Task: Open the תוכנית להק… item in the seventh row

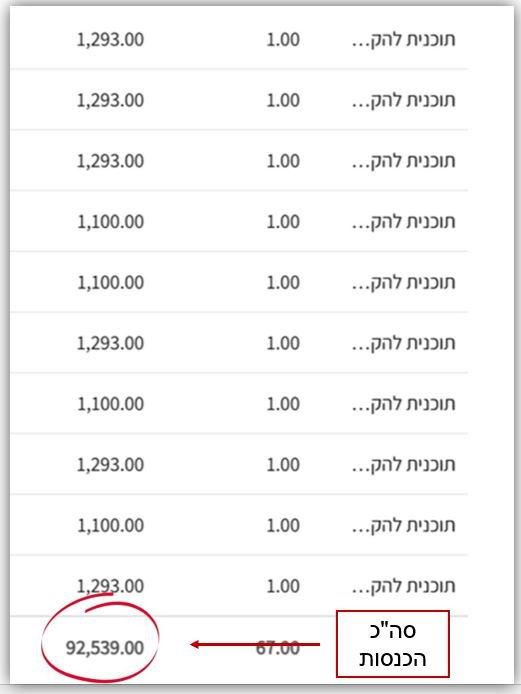Action: coord(404,404)
